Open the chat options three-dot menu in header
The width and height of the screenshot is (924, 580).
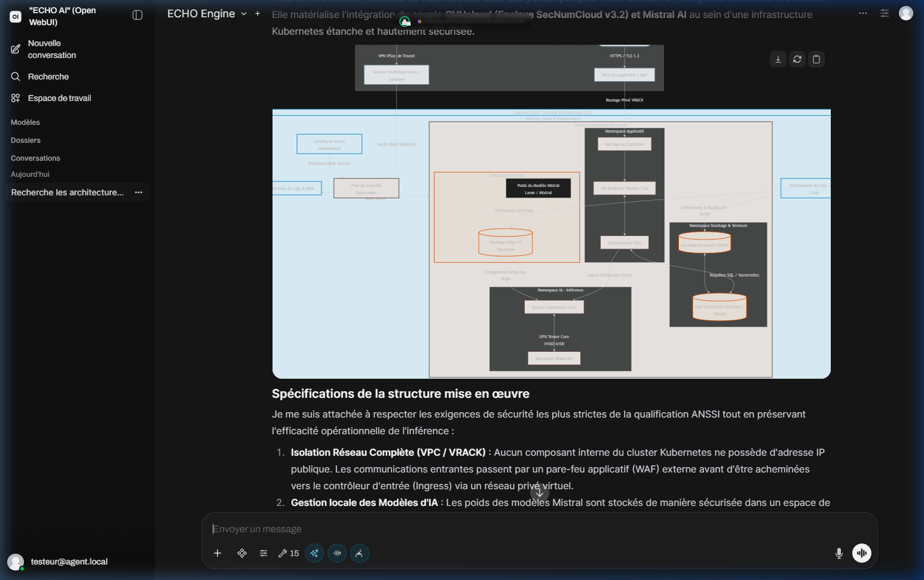[863, 13]
